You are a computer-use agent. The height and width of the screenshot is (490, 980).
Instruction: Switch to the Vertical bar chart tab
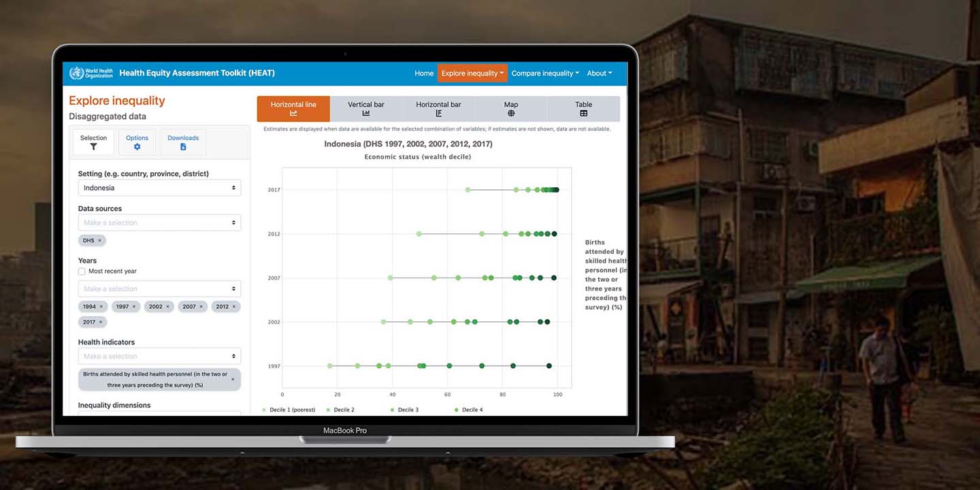click(366, 109)
